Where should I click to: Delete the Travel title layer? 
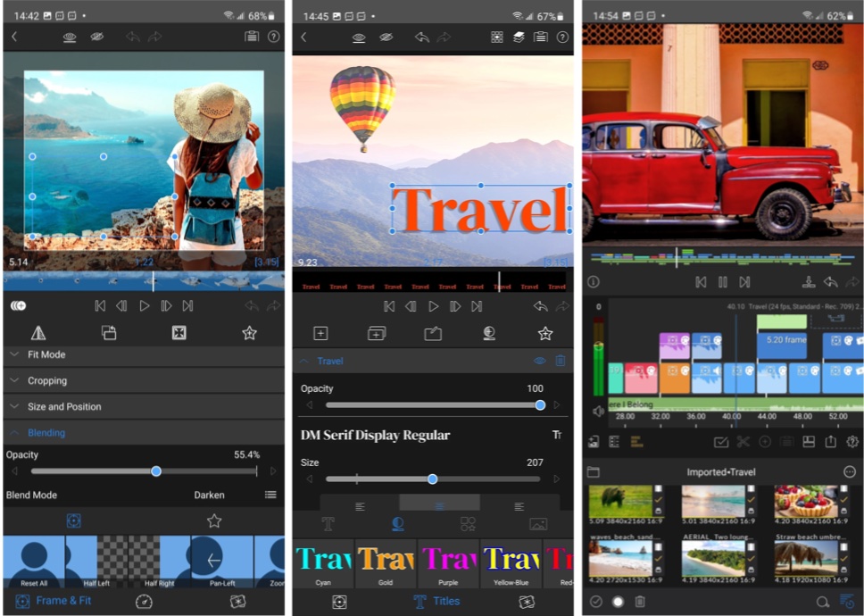(x=561, y=362)
